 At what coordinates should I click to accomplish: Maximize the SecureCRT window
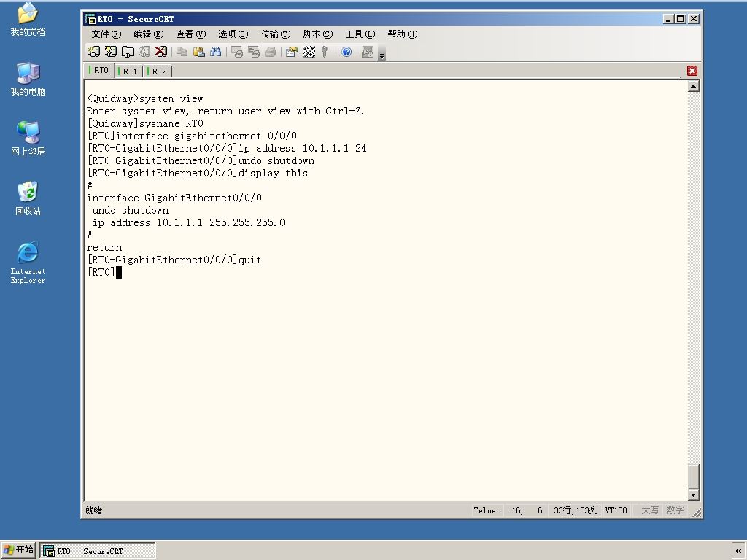coord(681,18)
